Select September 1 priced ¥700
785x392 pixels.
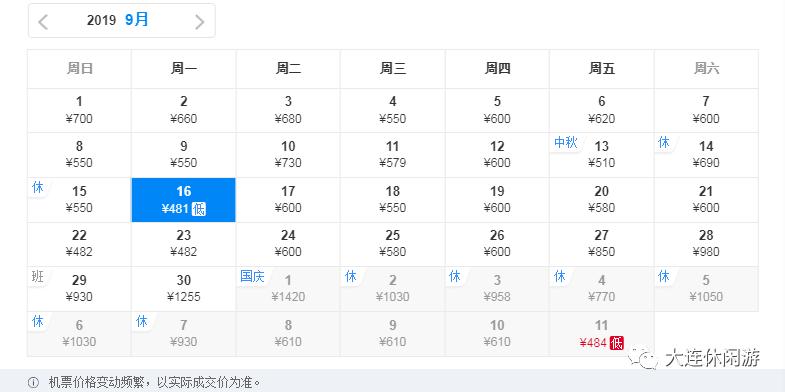point(79,111)
